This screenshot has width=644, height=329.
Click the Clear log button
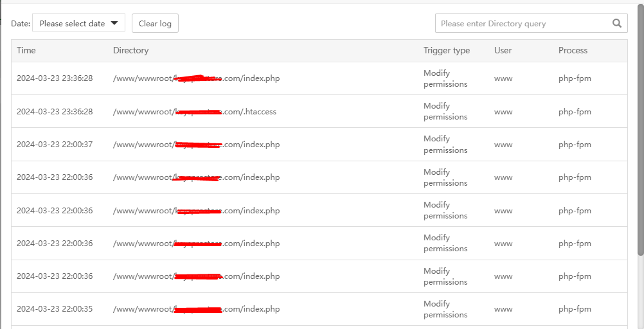coord(155,24)
